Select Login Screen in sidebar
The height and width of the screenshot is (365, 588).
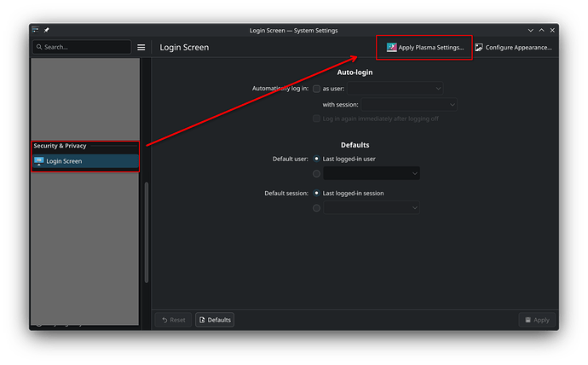click(85, 161)
